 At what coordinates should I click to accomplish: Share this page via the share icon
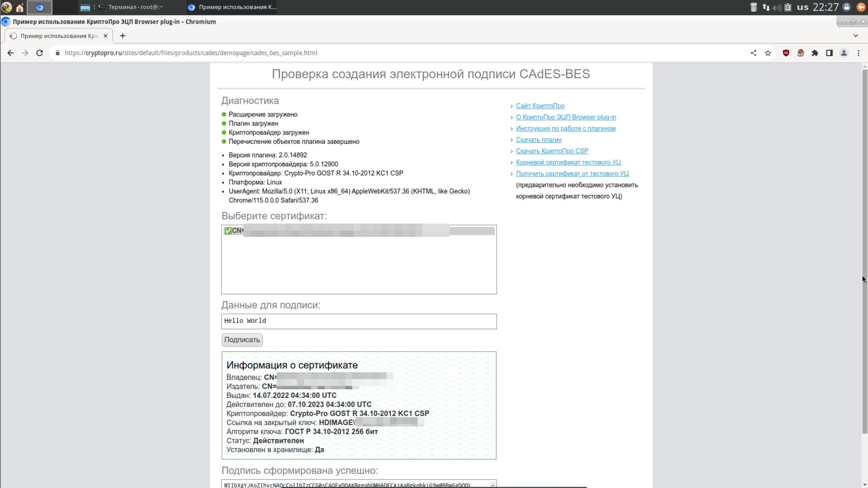753,53
